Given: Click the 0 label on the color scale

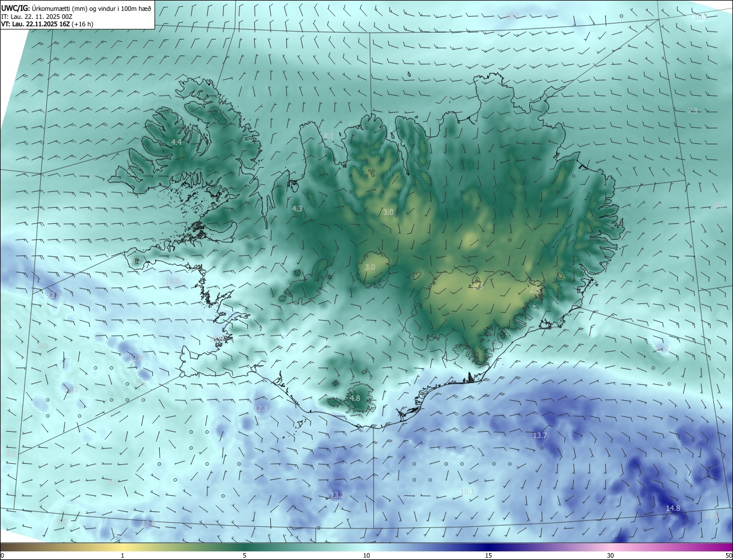Looking at the screenshot, I should (2, 556).
